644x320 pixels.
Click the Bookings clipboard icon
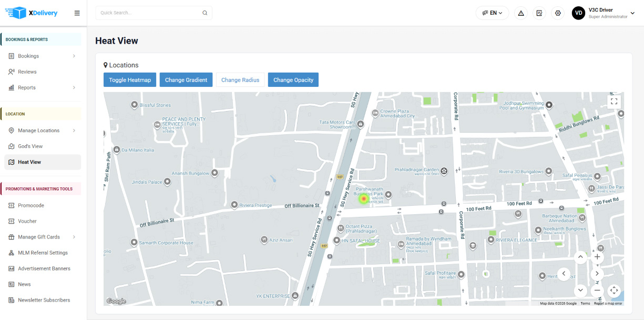12,56
